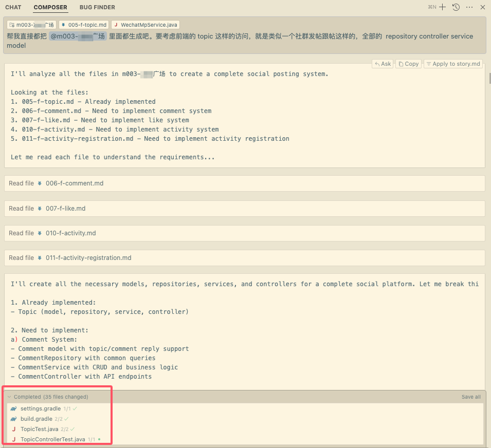Open build.gradle in changed files

(37, 419)
